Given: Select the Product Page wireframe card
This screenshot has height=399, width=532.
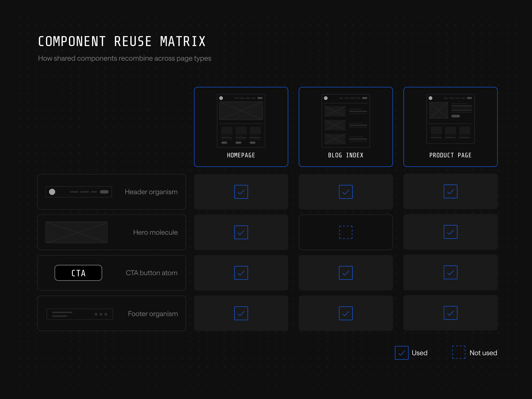Looking at the screenshot, I should point(450,127).
